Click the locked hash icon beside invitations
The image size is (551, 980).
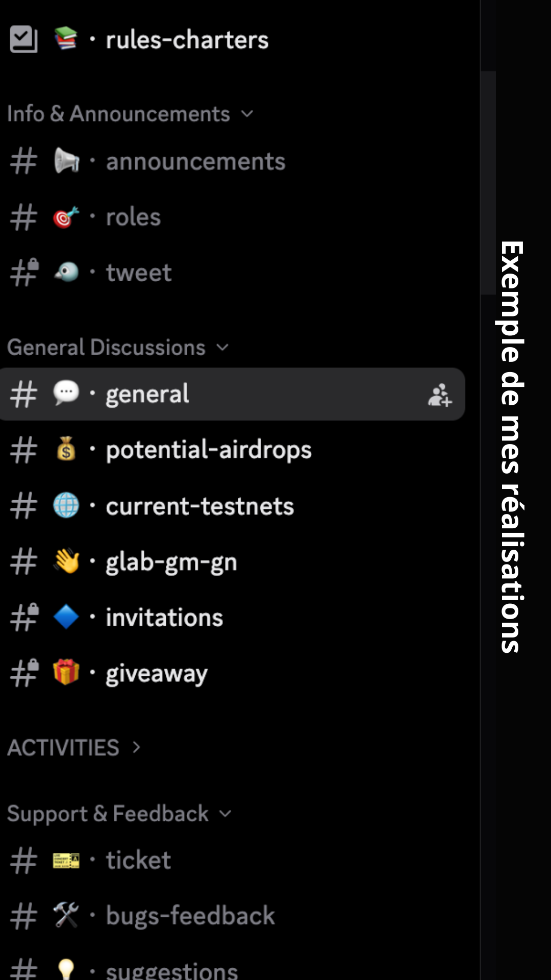click(24, 618)
